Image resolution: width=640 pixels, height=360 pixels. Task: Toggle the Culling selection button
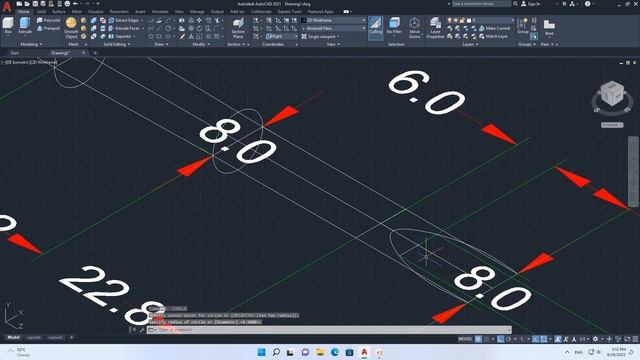376,27
